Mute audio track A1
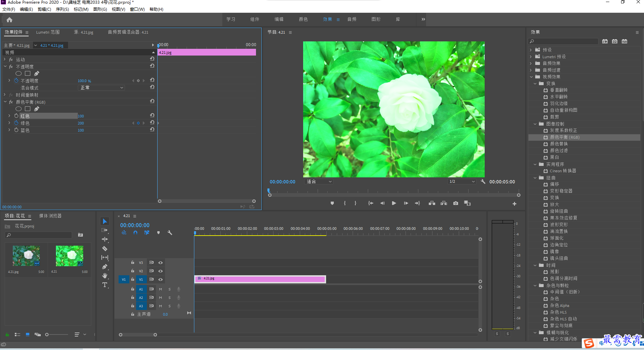644x350 pixels. coord(161,289)
